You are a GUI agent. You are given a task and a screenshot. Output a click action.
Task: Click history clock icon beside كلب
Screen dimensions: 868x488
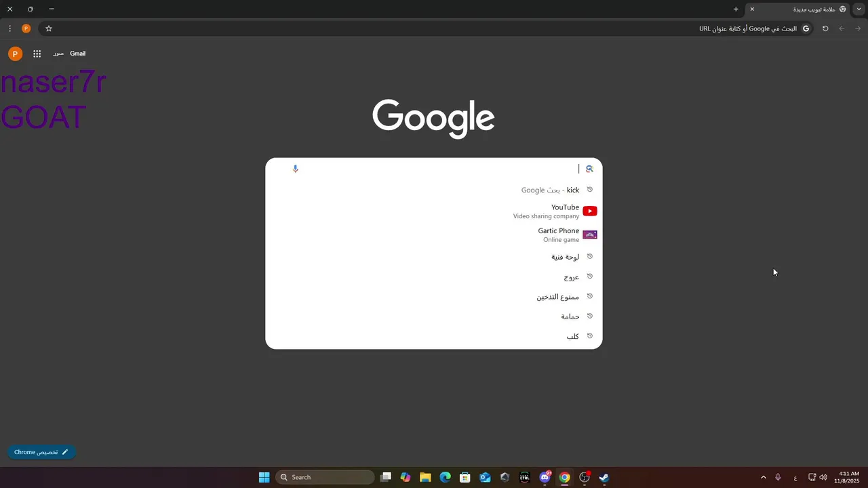click(x=590, y=336)
